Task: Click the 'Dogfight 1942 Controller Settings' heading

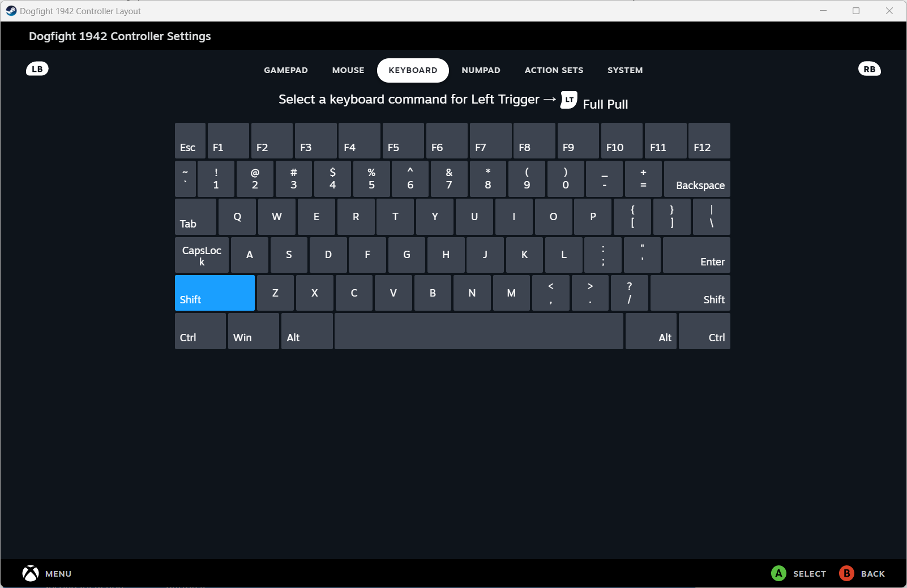Action: tap(120, 36)
